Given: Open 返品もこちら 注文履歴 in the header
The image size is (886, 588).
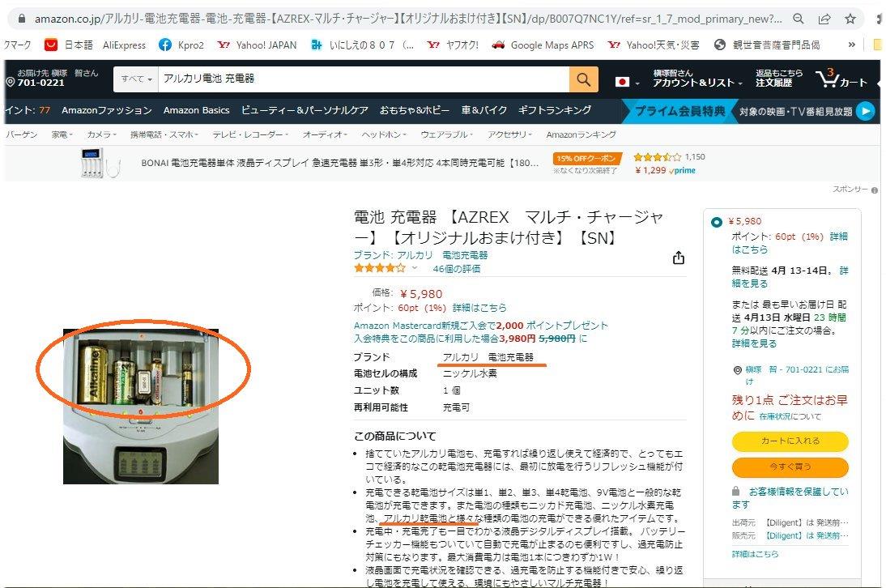Looking at the screenshot, I should coord(778,79).
